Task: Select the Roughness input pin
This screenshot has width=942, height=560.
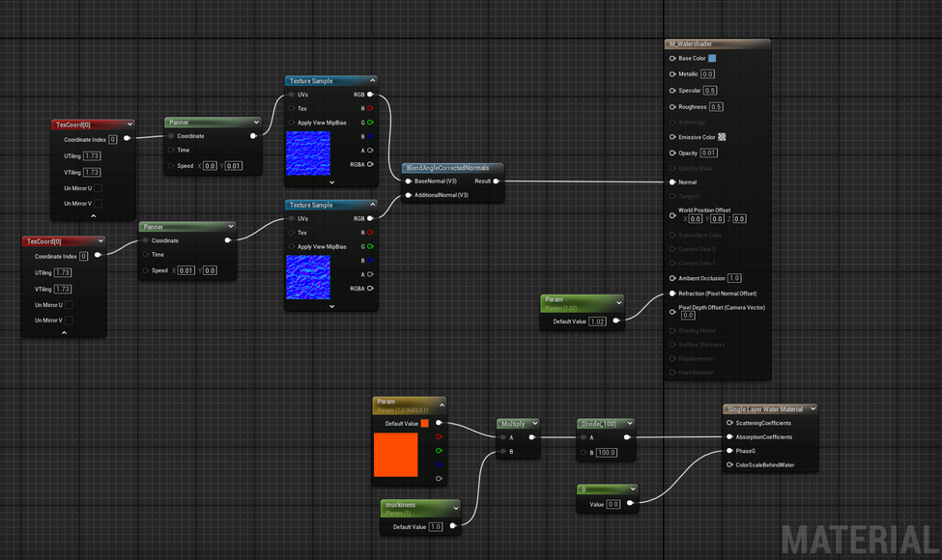Action: pyautogui.click(x=672, y=107)
